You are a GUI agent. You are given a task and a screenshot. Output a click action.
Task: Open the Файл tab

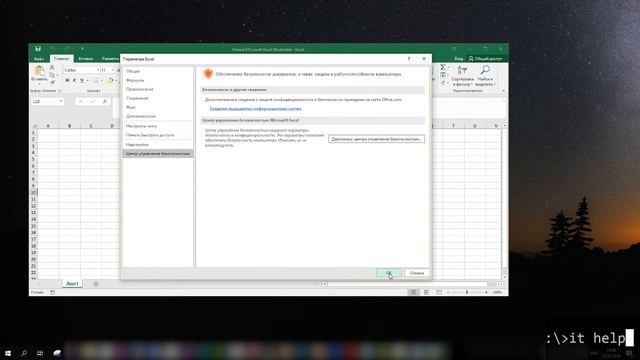tap(39, 59)
